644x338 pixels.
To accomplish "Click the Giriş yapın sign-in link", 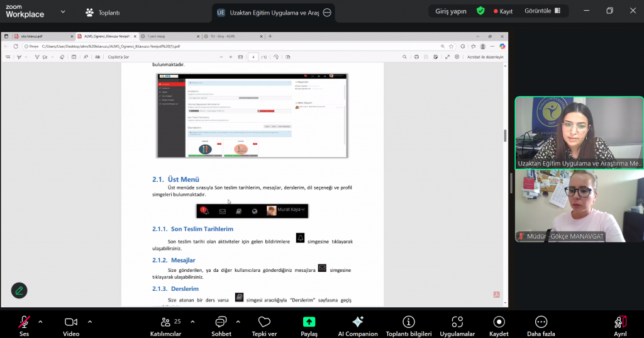I will click(x=452, y=11).
